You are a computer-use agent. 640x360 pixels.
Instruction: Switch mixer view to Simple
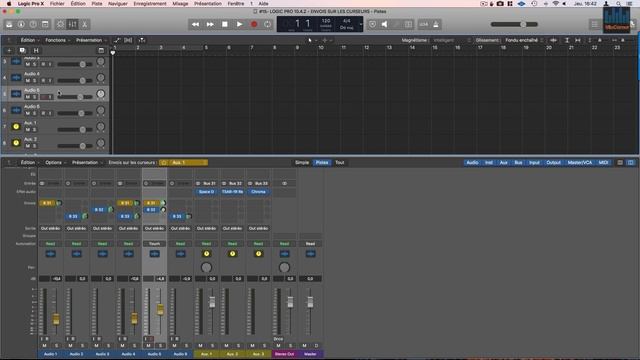click(302, 162)
